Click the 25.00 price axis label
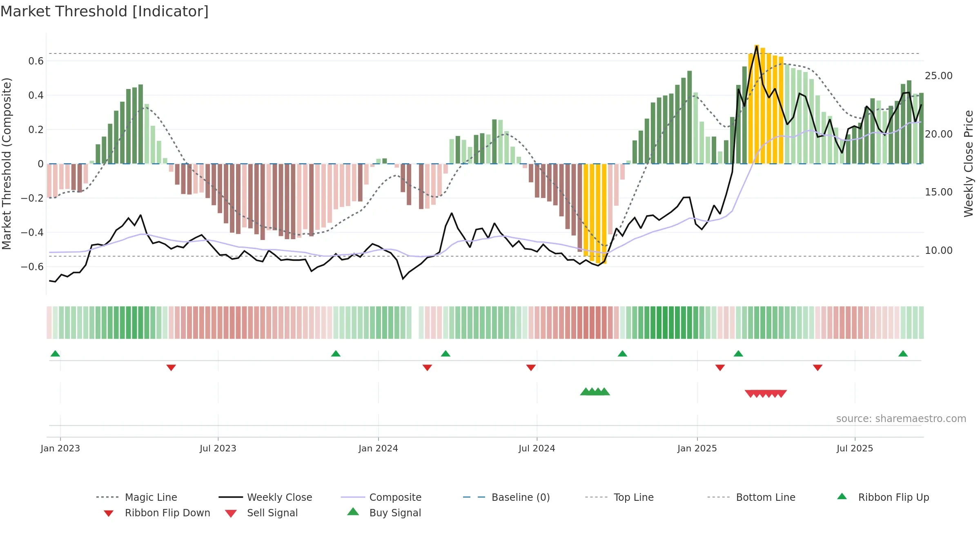The height and width of the screenshot is (551, 980). [938, 76]
